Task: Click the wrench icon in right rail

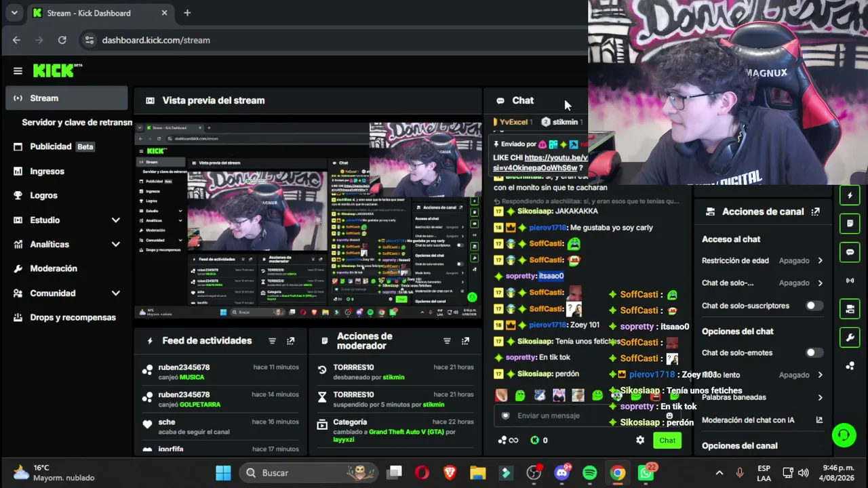Action: (x=850, y=337)
